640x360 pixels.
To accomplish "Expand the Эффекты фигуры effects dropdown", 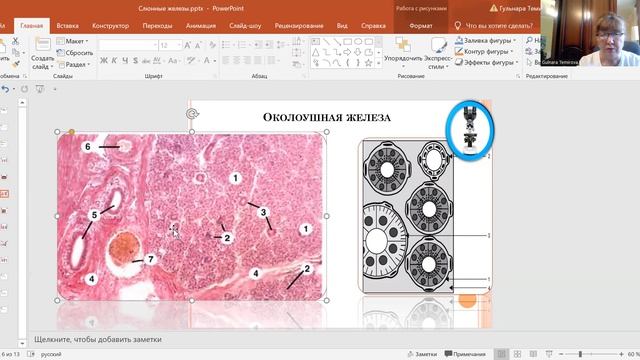I will tap(486, 62).
